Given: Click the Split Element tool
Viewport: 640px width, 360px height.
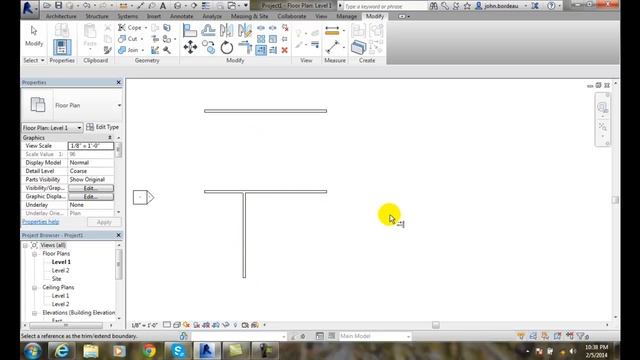Looking at the screenshot, I should [261, 28].
